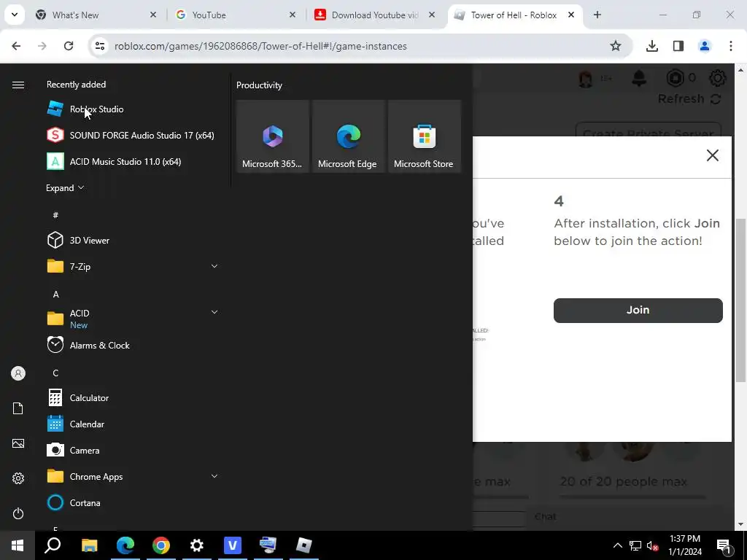Close the Roblox install dialog
Viewport: 747px width, 560px height.
[712, 155]
